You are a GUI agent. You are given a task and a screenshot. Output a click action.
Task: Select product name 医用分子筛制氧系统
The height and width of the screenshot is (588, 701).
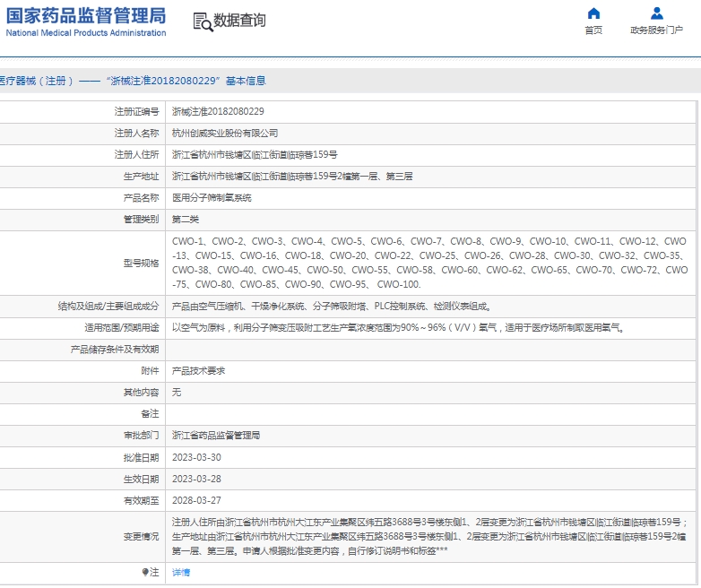(212, 197)
